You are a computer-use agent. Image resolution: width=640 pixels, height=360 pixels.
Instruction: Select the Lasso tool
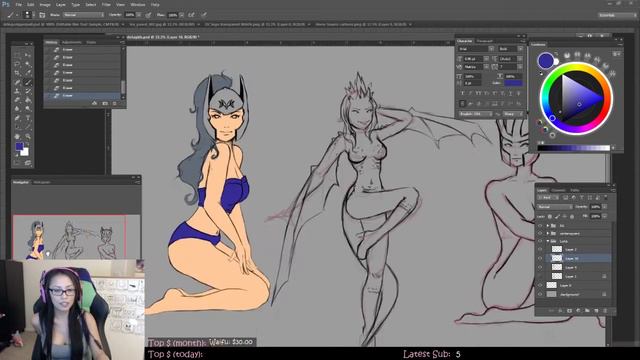17,64
